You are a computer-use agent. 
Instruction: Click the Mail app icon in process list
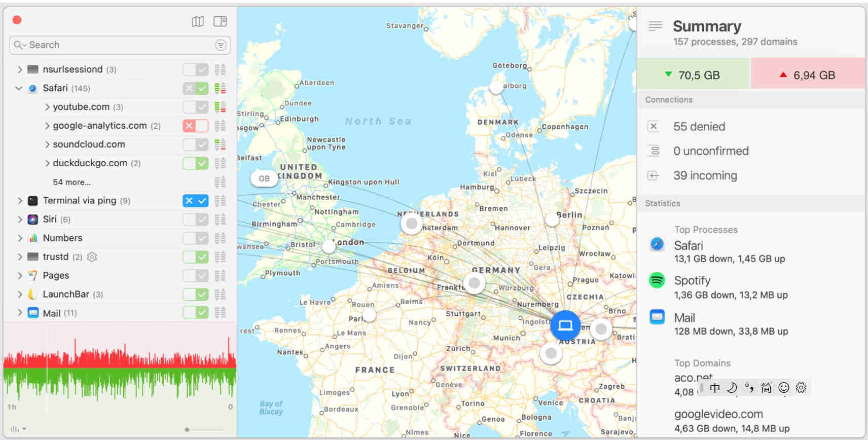33,313
